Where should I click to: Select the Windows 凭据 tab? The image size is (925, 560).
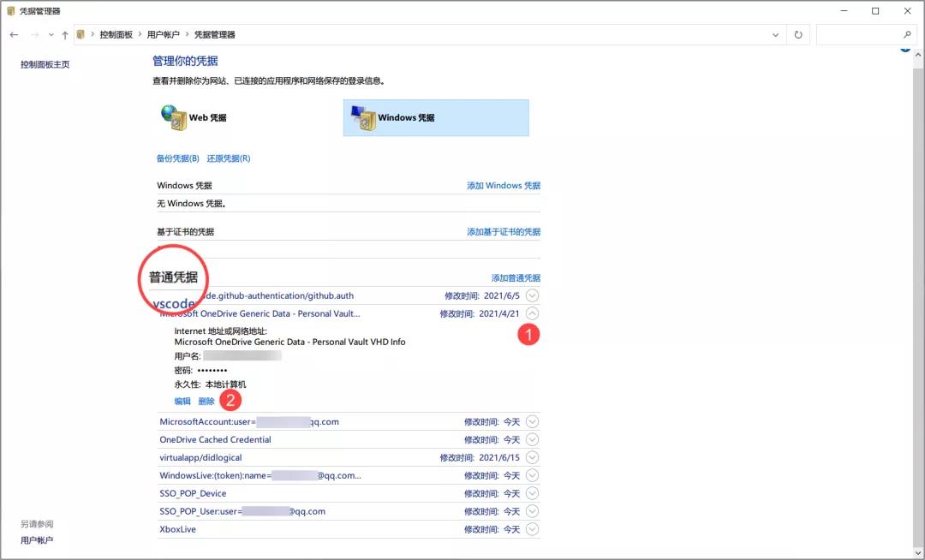click(436, 117)
